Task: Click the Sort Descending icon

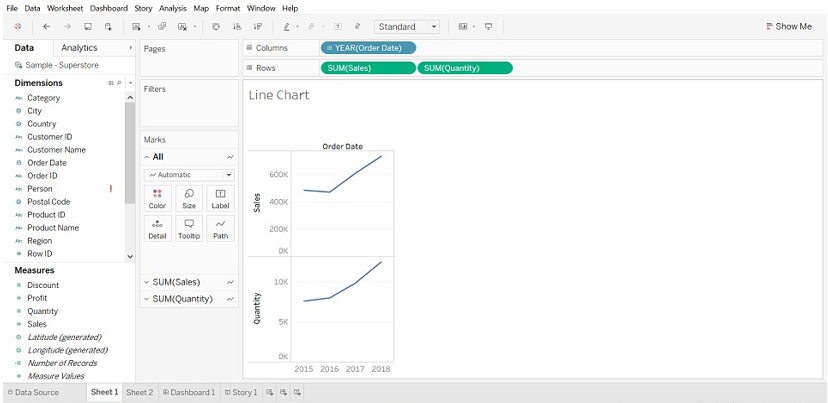Action: pos(258,26)
